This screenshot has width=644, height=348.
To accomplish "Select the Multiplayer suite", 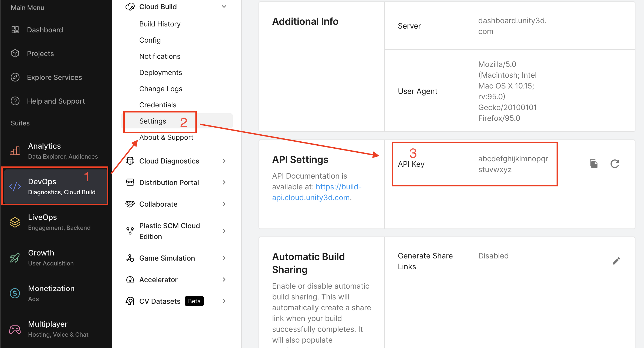I will point(56,329).
